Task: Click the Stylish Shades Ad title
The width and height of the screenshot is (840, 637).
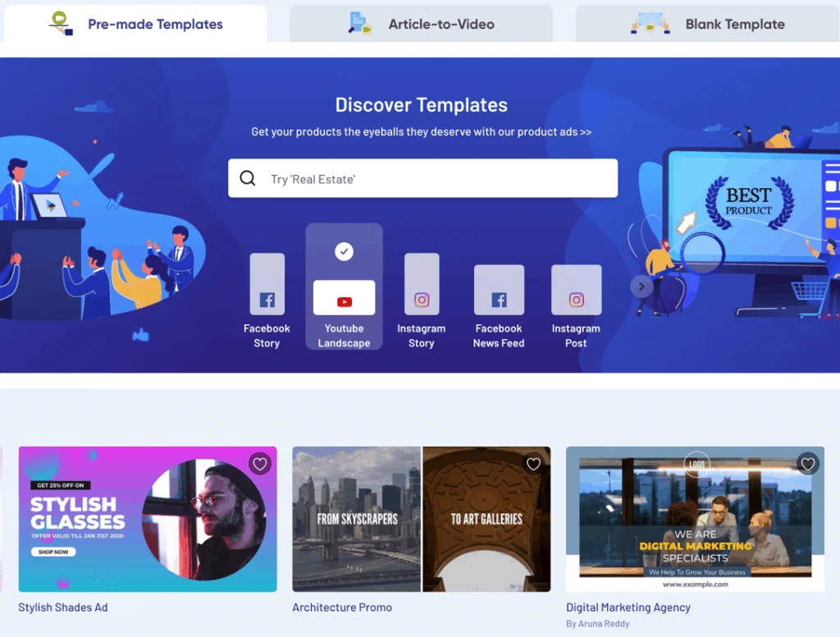Action: tap(63, 607)
